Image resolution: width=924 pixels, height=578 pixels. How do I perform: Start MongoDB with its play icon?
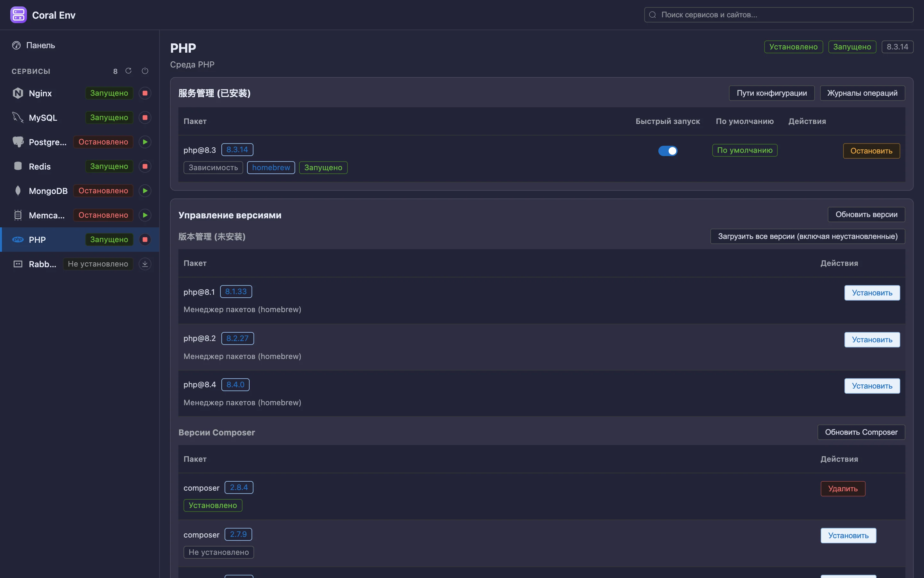click(145, 191)
